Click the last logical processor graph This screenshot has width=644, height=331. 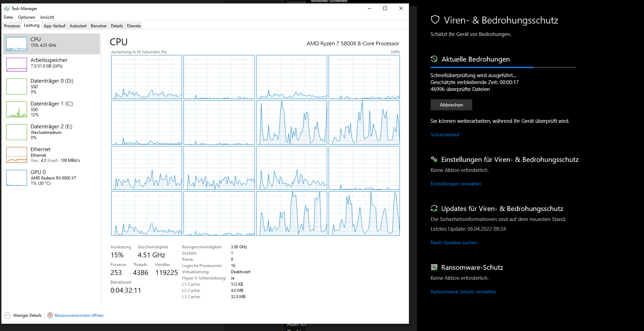364,213
